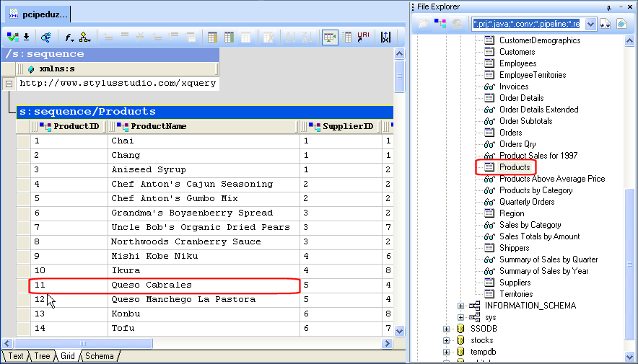
Task: Select the Sales by Category view
Action: point(530,225)
